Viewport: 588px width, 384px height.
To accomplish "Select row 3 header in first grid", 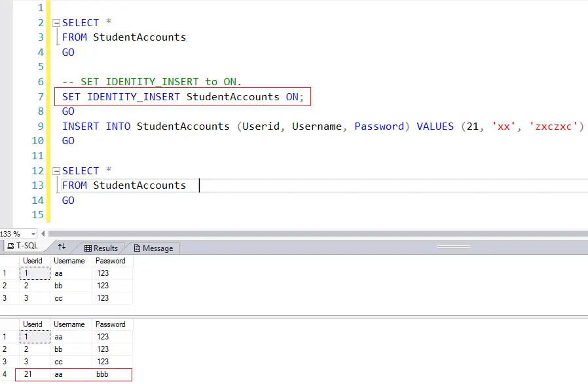I will click(x=5, y=298).
